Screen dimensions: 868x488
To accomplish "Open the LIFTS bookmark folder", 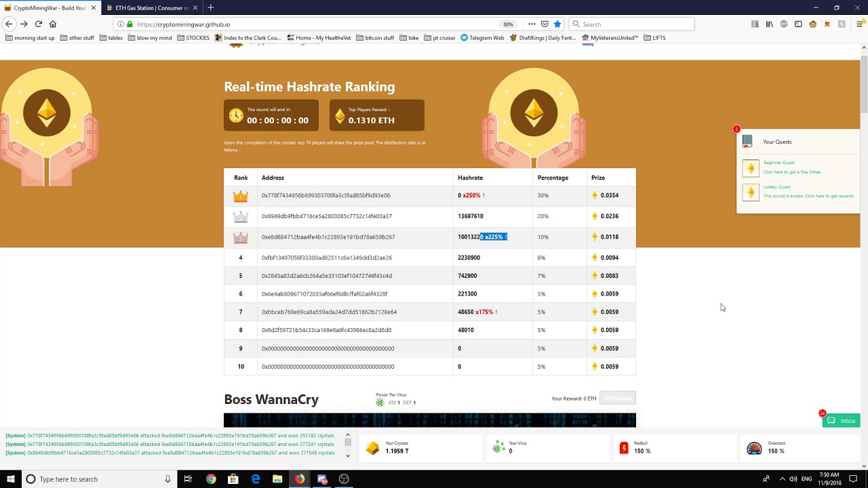I will 654,38.
